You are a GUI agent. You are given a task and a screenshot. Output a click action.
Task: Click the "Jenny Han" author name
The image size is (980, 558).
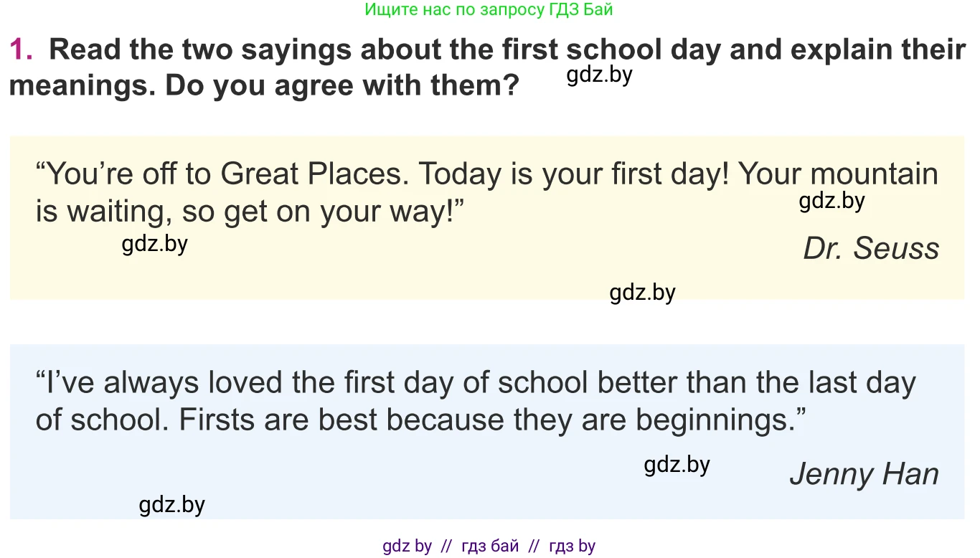click(864, 474)
